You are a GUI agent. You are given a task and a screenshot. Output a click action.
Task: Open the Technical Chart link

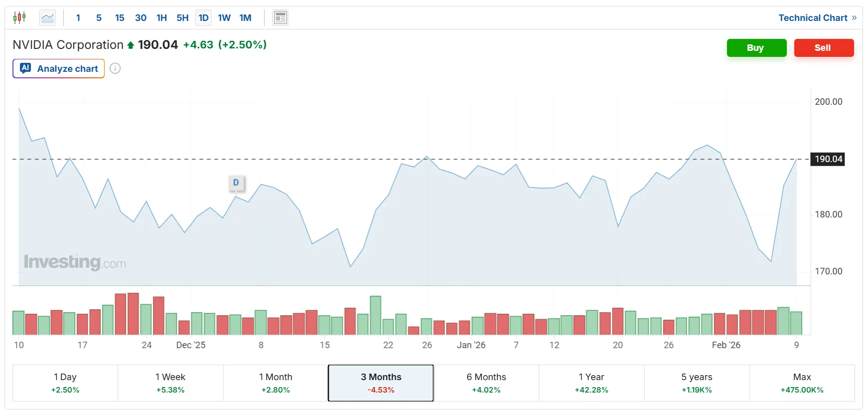point(817,18)
